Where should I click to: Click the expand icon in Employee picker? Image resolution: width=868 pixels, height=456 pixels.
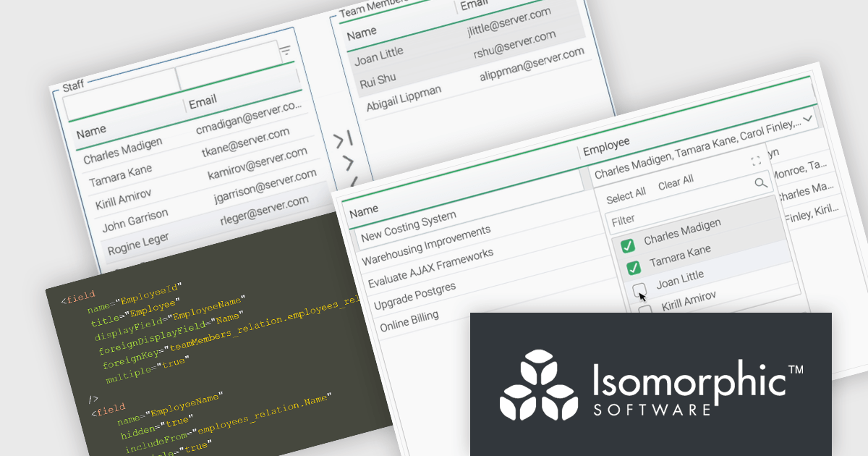pos(756,161)
